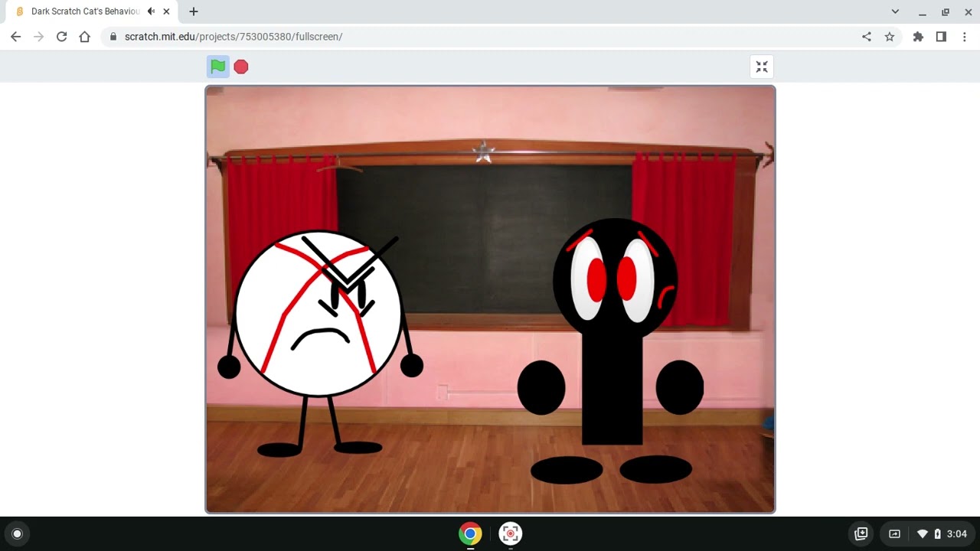Open a new browser tab
Image resolution: width=980 pixels, height=551 pixels.
click(194, 11)
